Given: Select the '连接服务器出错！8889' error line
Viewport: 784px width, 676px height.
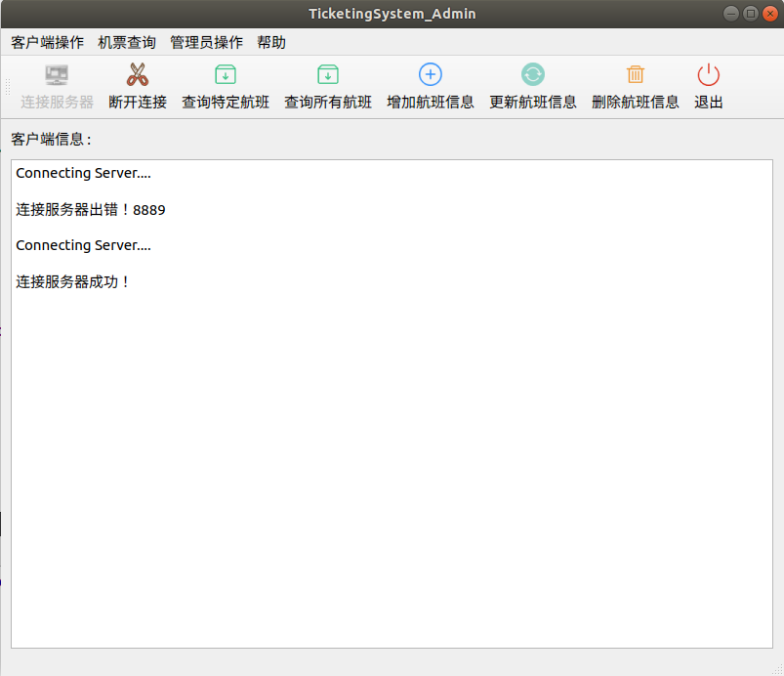Looking at the screenshot, I should tap(91, 210).
